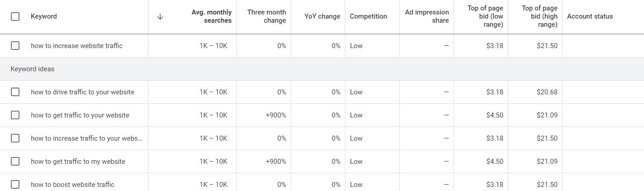Check 'how to get traffic to your website' box

[x=15, y=115]
